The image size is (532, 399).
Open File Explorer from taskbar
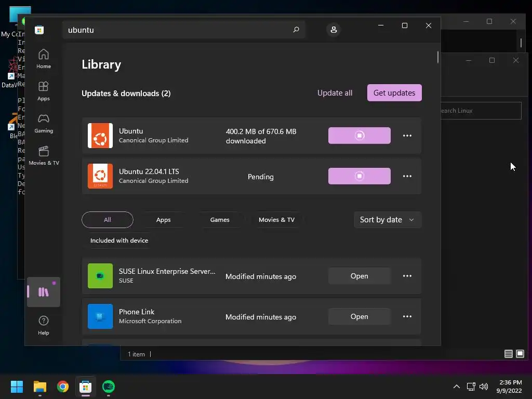pos(39,387)
